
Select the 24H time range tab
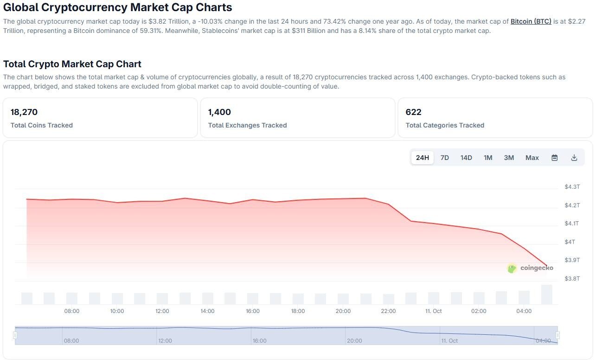point(422,158)
